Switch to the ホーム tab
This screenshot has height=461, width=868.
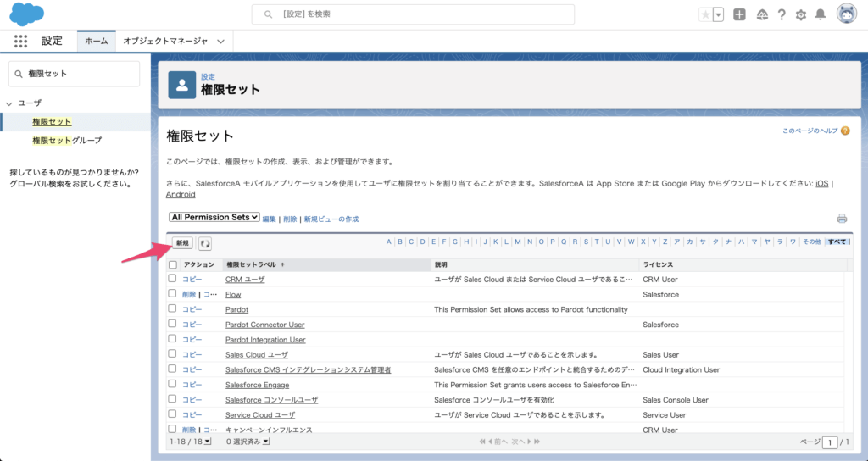[x=96, y=41]
